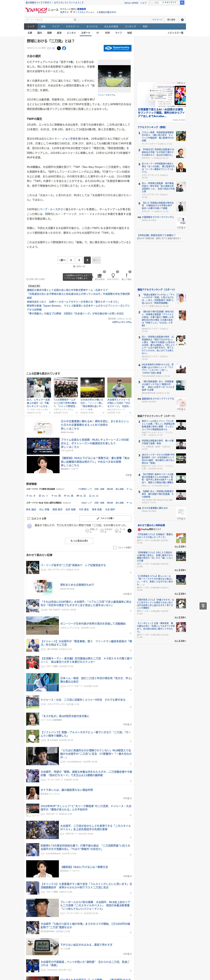The width and height of the screenshot is (210, 980).
Task: Open the article comment count bubble icon
Action: [x=49, y=48]
